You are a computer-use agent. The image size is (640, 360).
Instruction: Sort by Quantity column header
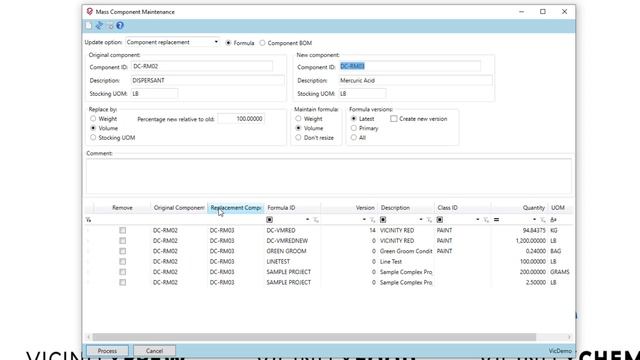pyautogui.click(x=519, y=208)
